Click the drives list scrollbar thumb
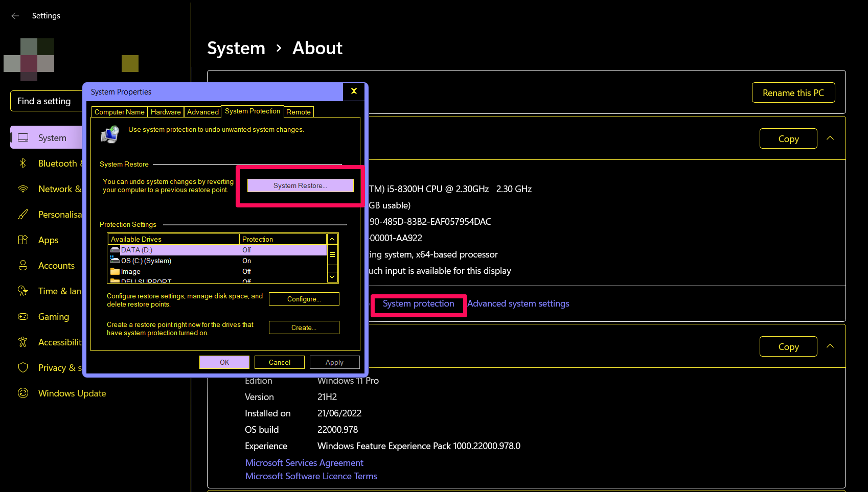Viewport: 868px width, 492px height. [x=332, y=254]
